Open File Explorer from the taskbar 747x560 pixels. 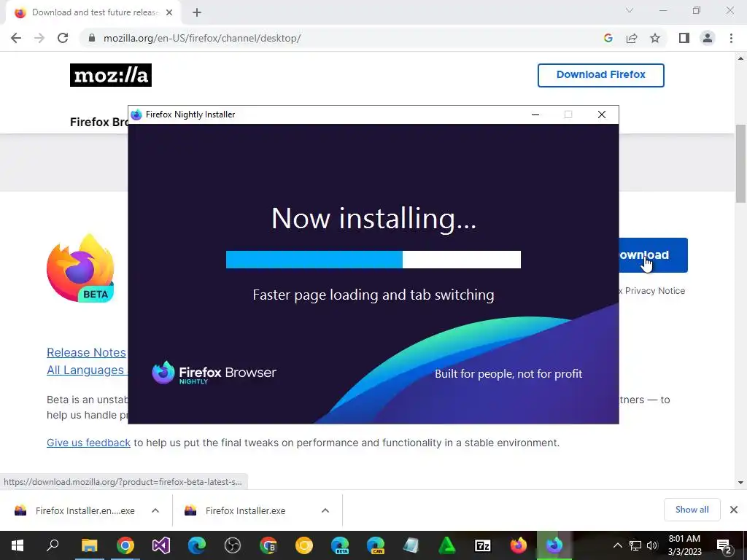tap(89, 545)
